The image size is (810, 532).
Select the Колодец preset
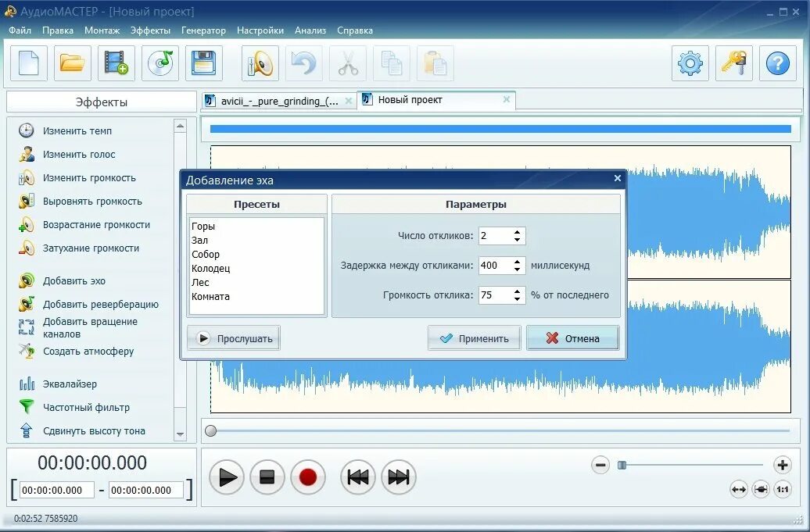click(211, 268)
